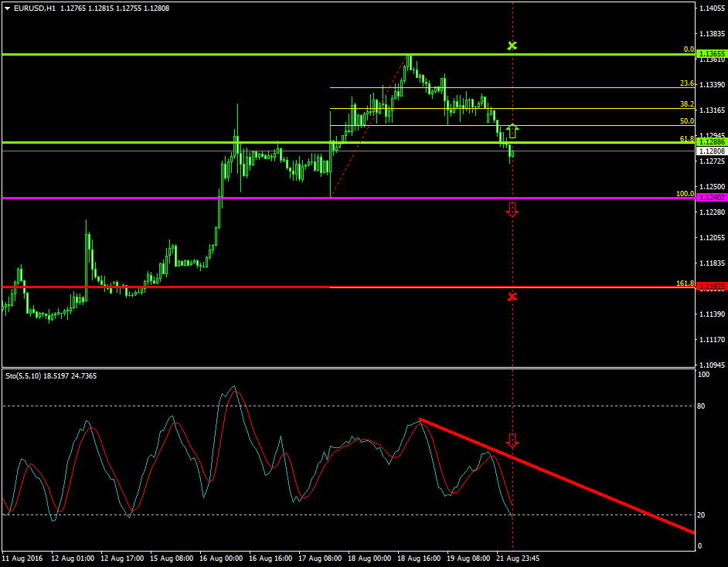The height and width of the screenshot is (567, 728).
Task: Select the Fibonacci 23.6 level label
Action: click(686, 83)
